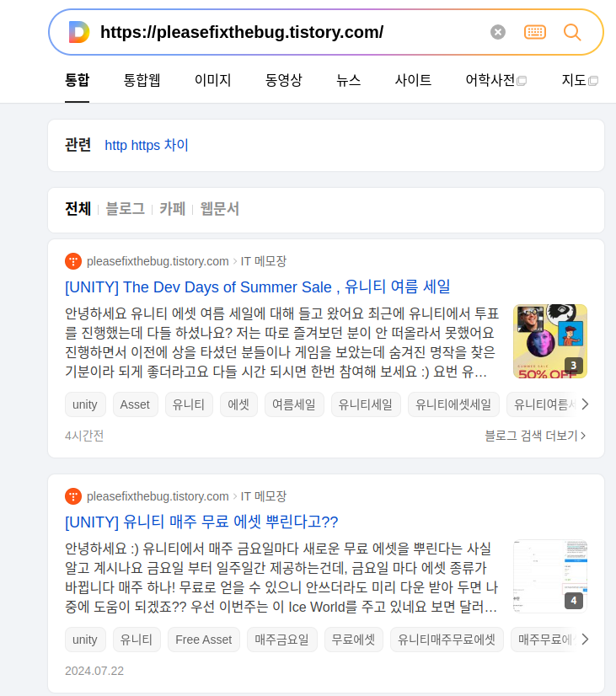This screenshot has width=616, height=696.
Task: Click the '매주금요일' tag
Action: tap(281, 640)
